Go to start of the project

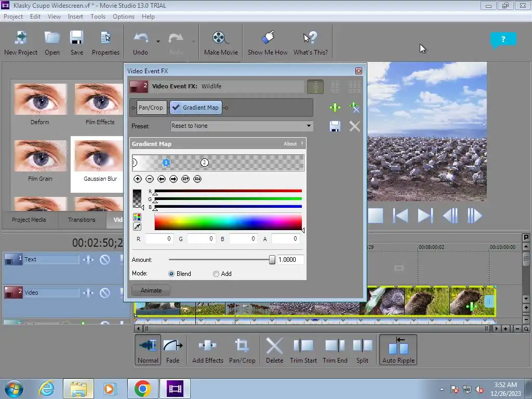[x=401, y=216]
